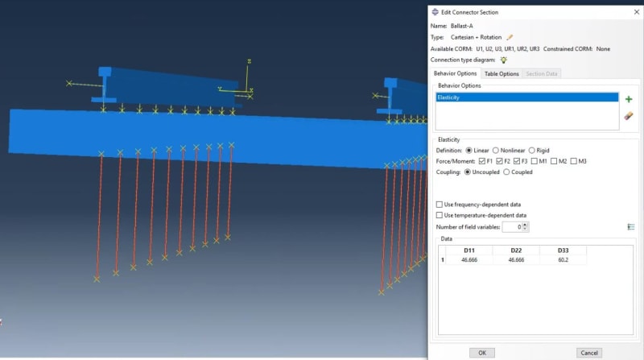Enable the M3 moment checkbox
This screenshot has width=644, height=360.
click(573, 161)
